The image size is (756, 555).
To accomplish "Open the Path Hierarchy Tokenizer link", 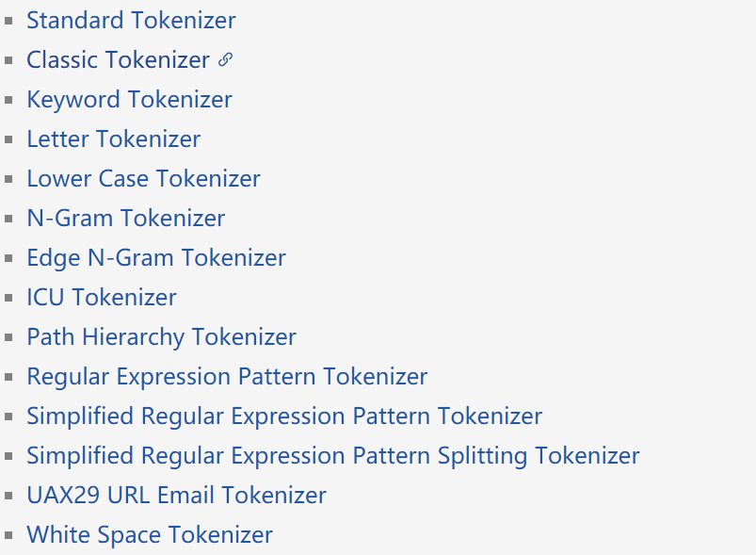I will (161, 336).
